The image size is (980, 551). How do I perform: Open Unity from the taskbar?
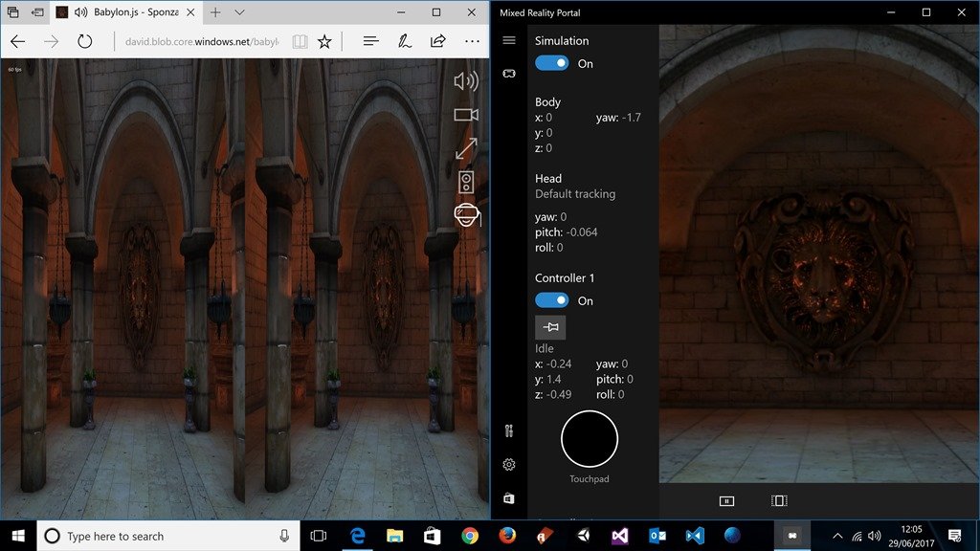(583, 536)
